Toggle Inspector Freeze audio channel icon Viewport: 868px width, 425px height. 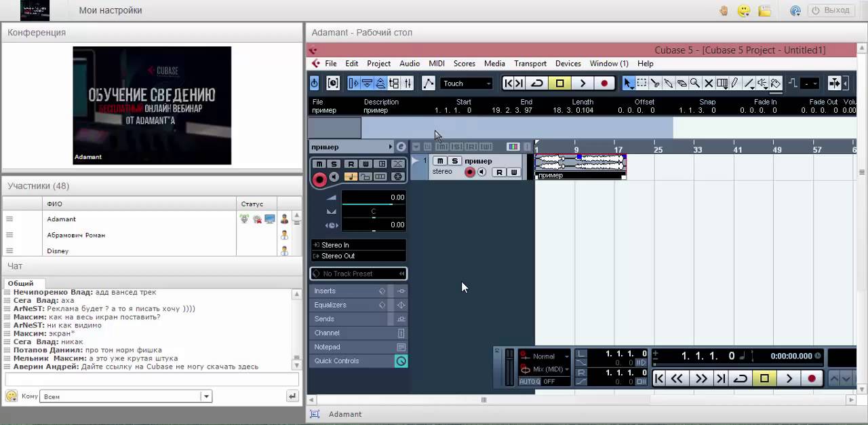click(398, 177)
